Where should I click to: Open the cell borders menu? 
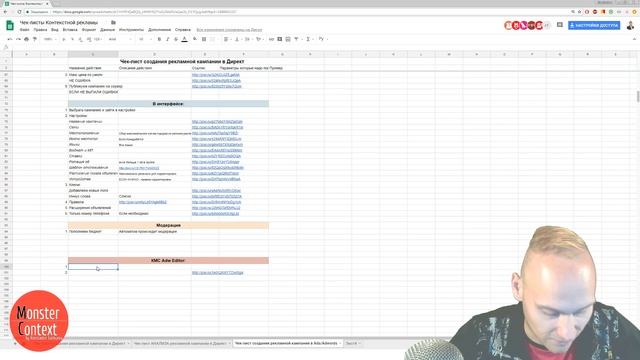204,39
